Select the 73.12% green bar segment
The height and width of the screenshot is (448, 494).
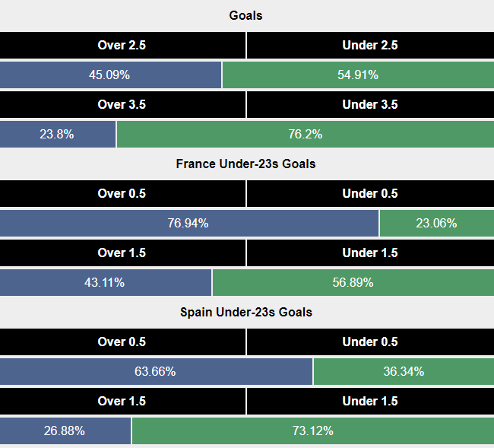click(x=312, y=431)
